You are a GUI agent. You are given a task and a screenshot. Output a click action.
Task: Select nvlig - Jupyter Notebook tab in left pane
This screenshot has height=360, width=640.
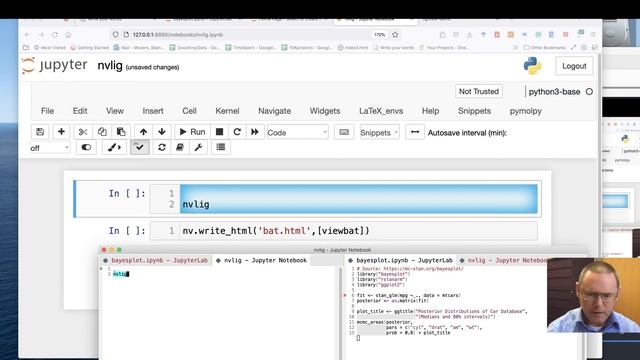pyautogui.click(x=261, y=260)
